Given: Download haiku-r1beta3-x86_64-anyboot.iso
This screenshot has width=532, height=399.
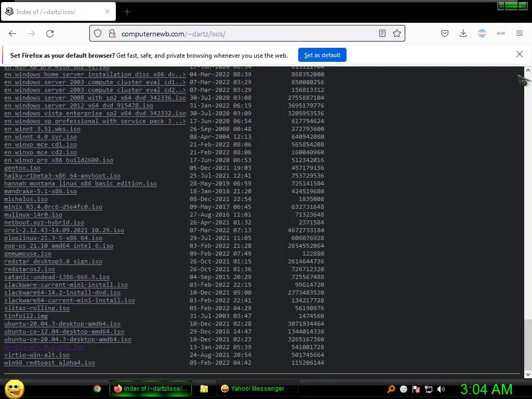Looking at the screenshot, I should point(62,176).
